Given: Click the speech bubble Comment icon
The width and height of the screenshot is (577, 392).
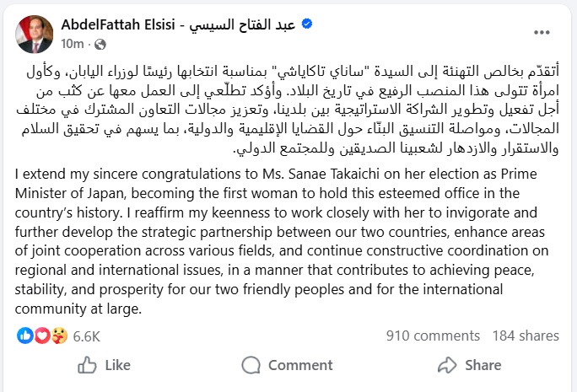Looking at the screenshot, I should [x=251, y=365].
